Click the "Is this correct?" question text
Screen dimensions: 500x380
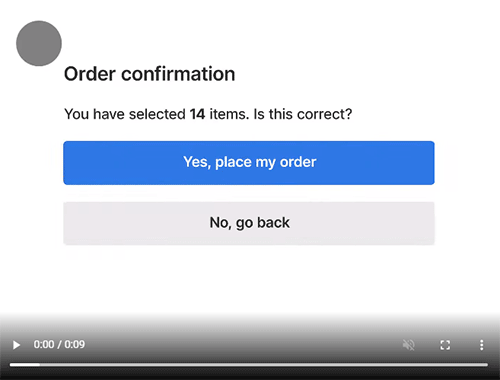pos(303,114)
